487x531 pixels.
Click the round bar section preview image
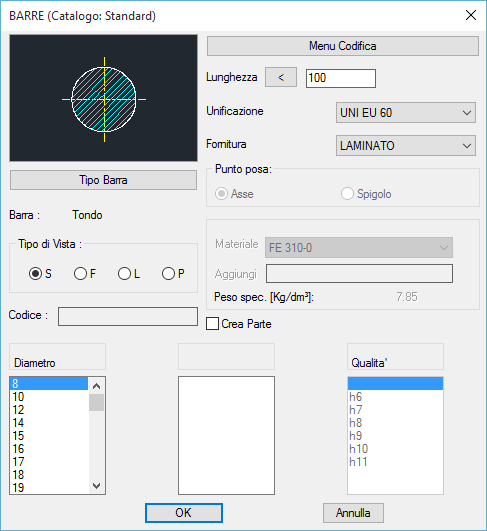(x=103, y=98)
